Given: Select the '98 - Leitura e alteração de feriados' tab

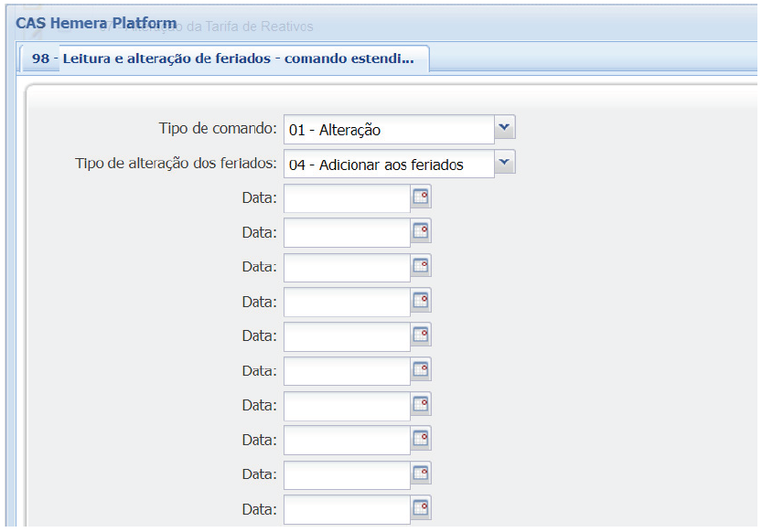Looking at the screenshot, I should 223,59.
